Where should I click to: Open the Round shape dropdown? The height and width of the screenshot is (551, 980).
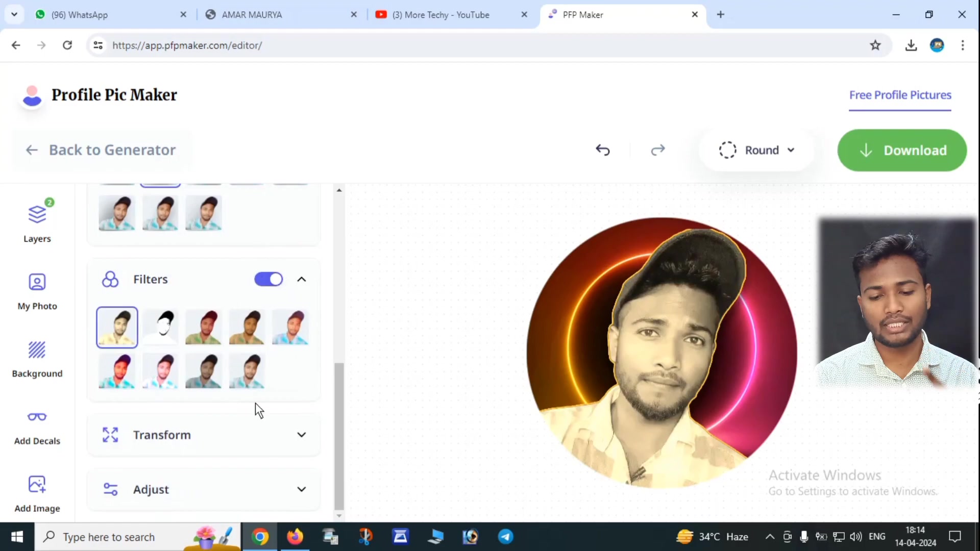point(756,150)
